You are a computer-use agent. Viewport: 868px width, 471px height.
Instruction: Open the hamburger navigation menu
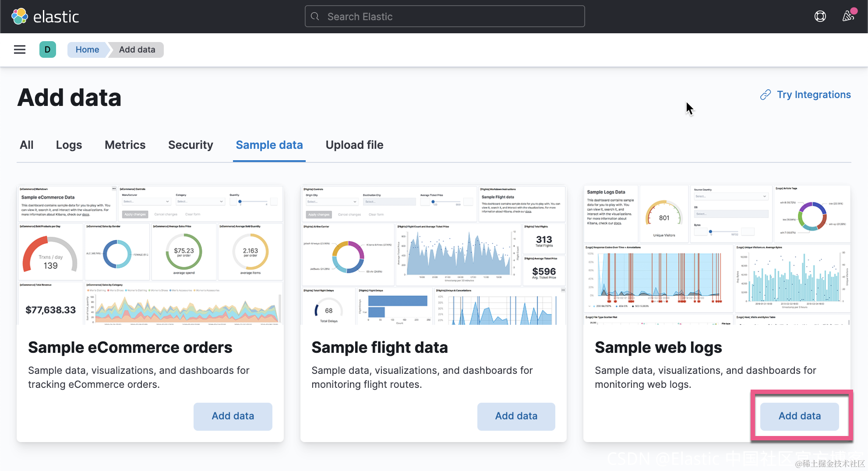(20, 49)
